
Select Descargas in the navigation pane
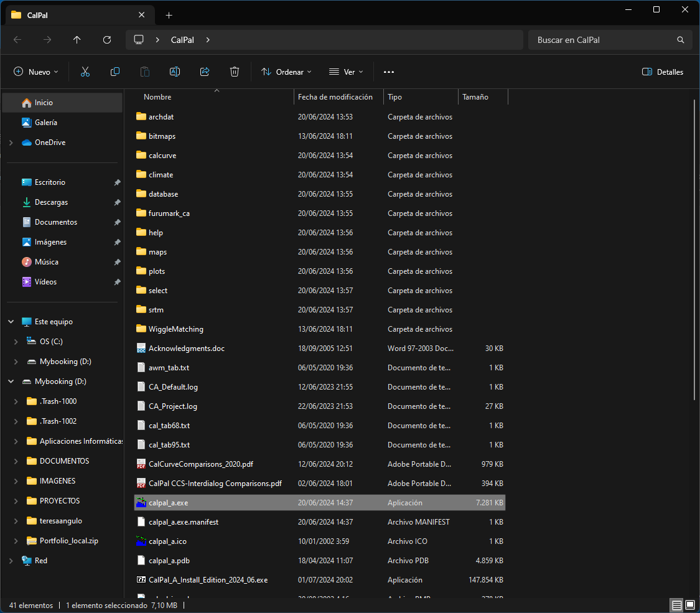point(51,202)
